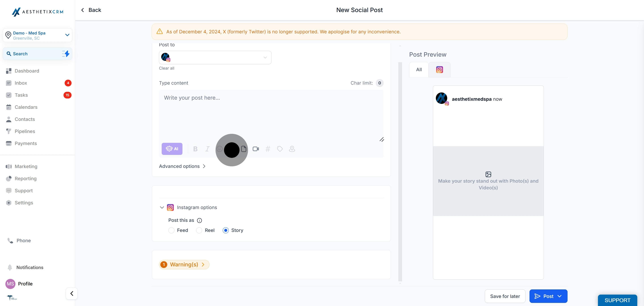This screenshot has height=306, width=644.
Task: Expand Advanced options section
Action: [182, 166]
